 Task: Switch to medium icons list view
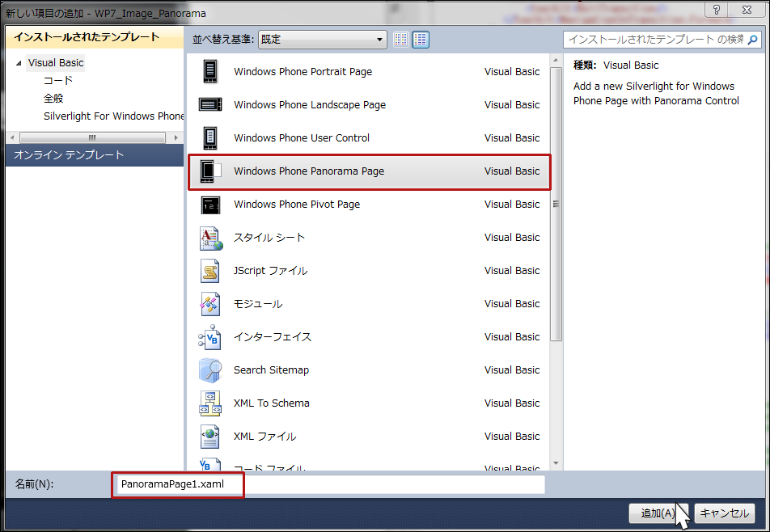pyautogui.click(x=421, y=40)
